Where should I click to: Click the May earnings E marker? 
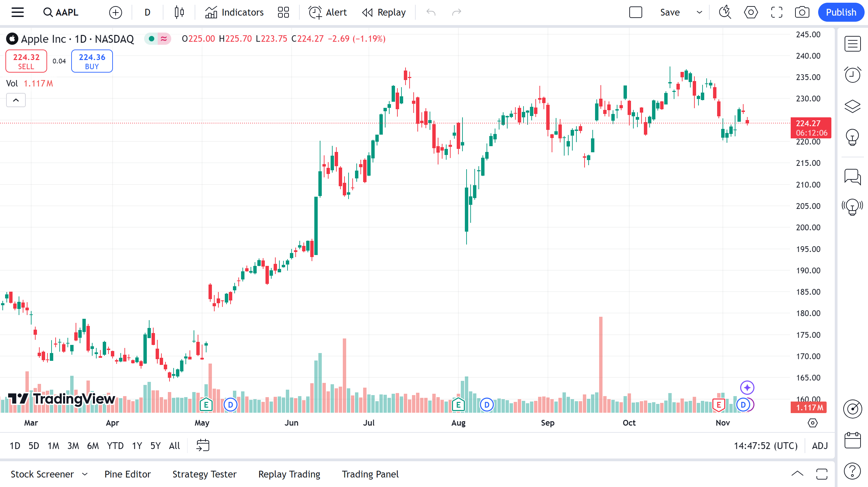coord(206,405)
